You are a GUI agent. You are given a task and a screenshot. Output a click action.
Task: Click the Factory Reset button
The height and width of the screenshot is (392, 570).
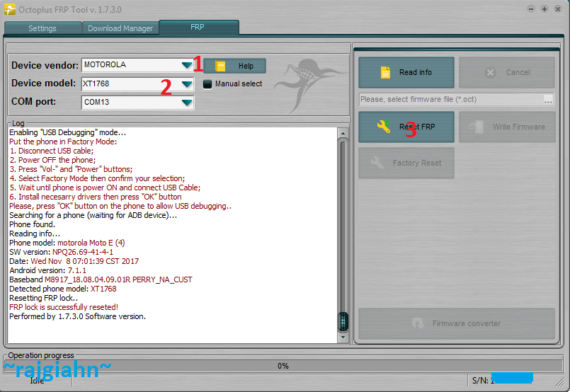click(406, 163)
